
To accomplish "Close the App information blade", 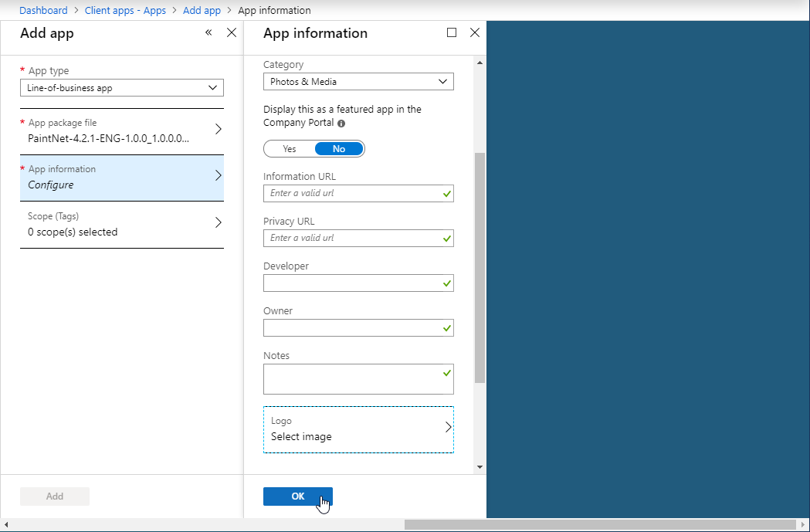I will pyautogui.click(x=475, y=32).
